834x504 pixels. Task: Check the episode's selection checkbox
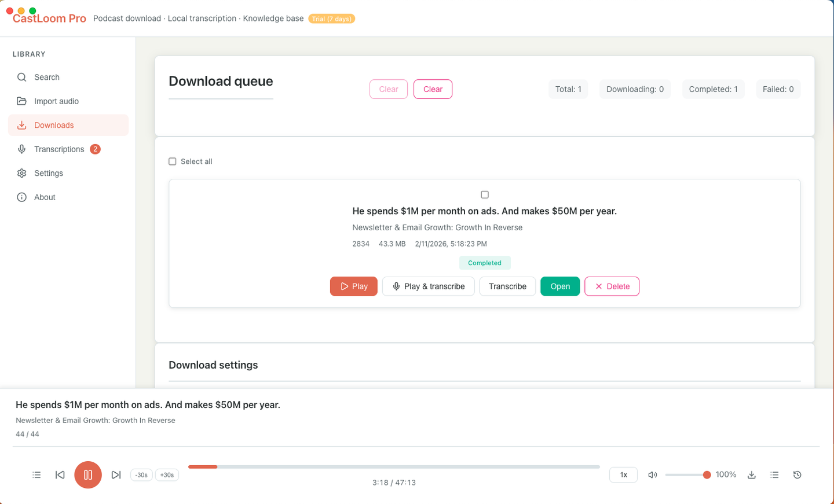485,194
